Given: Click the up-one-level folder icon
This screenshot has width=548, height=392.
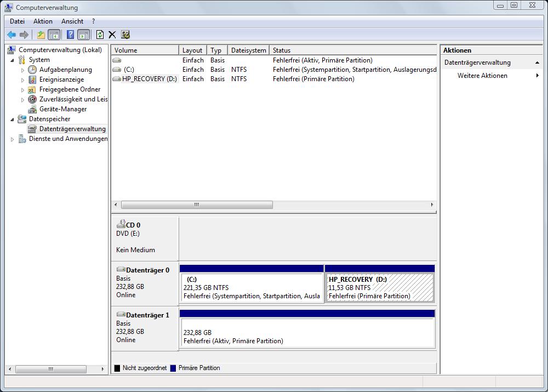Looking at the screenshot, I should point(41,35).
